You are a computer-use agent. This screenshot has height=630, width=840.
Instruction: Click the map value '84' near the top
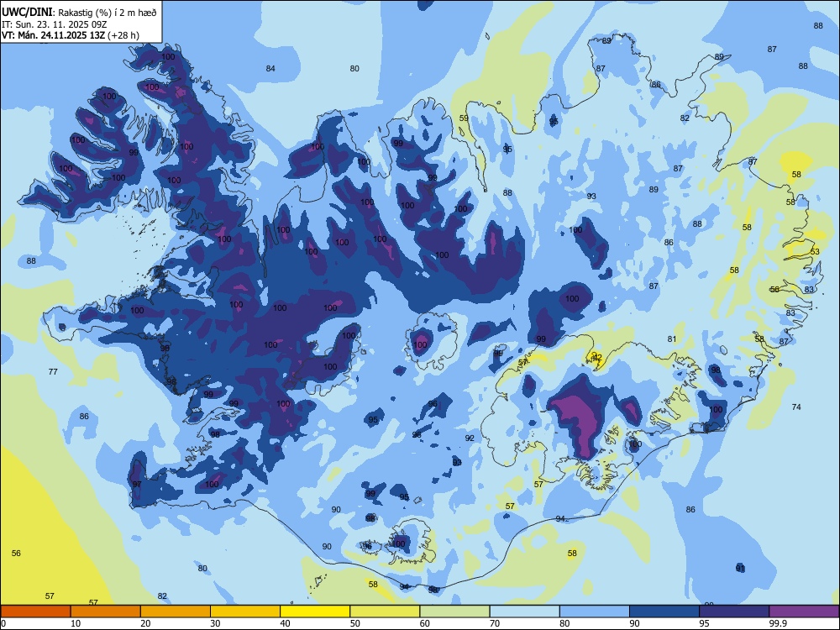[270, 69]
